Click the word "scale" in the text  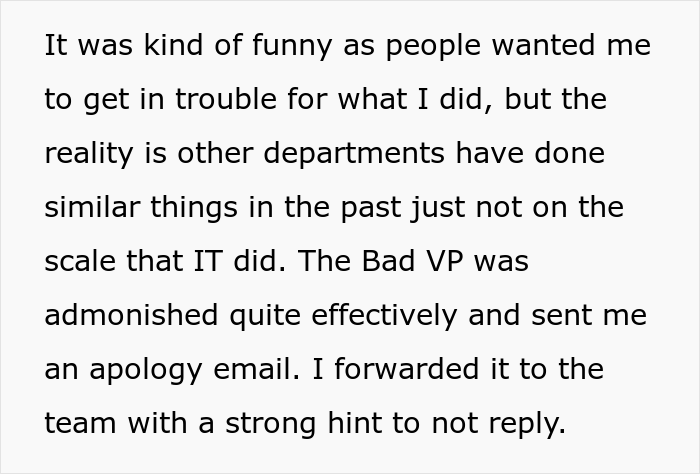[75, 262]
